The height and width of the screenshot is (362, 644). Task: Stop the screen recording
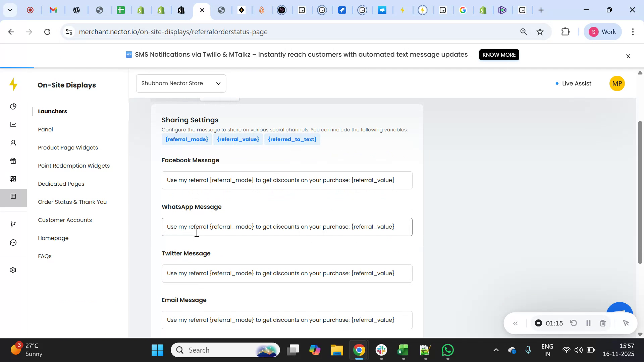tap(538, 323)
